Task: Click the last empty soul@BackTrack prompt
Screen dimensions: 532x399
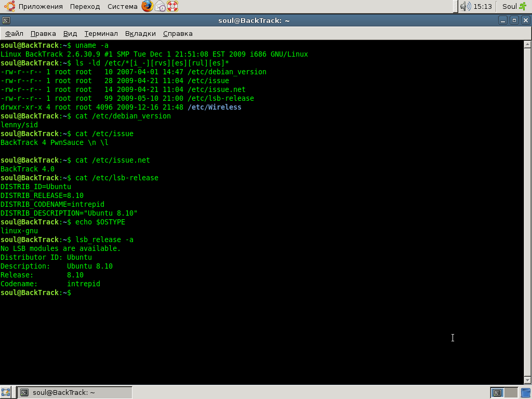Action: pyautogui.click(x=36, y=292)
